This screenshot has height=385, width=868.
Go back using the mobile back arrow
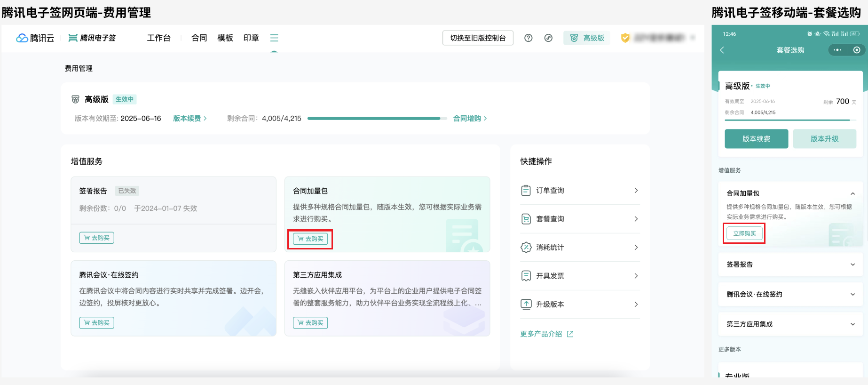pos(722,50)
